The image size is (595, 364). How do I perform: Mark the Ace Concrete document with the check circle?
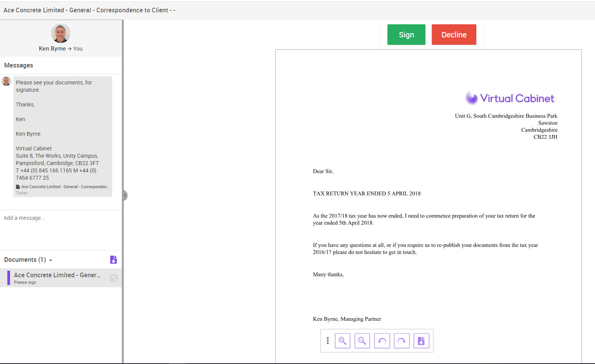point(113,278)
